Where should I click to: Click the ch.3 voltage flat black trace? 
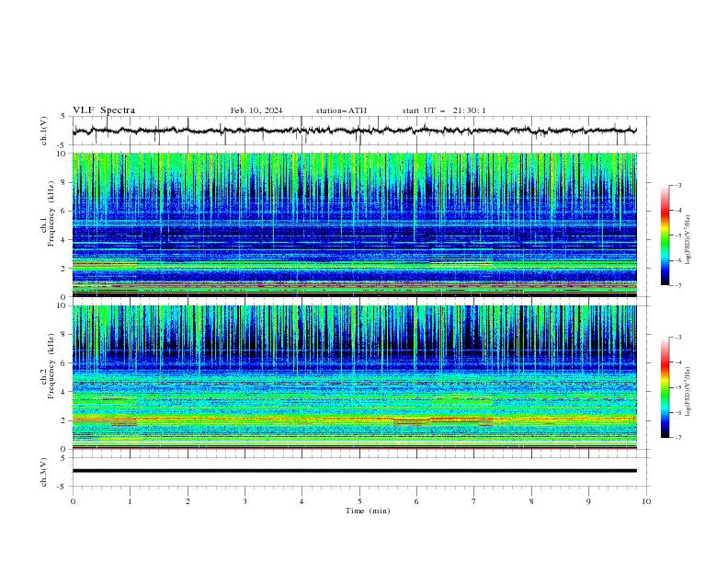tap(354, 471)
